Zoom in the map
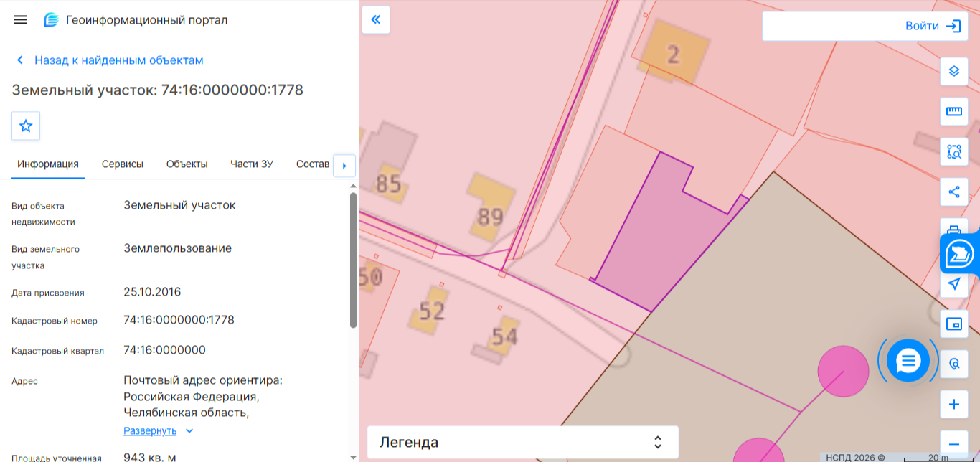The width and height of the screenshot is (980, 462). tap(954, 404)
